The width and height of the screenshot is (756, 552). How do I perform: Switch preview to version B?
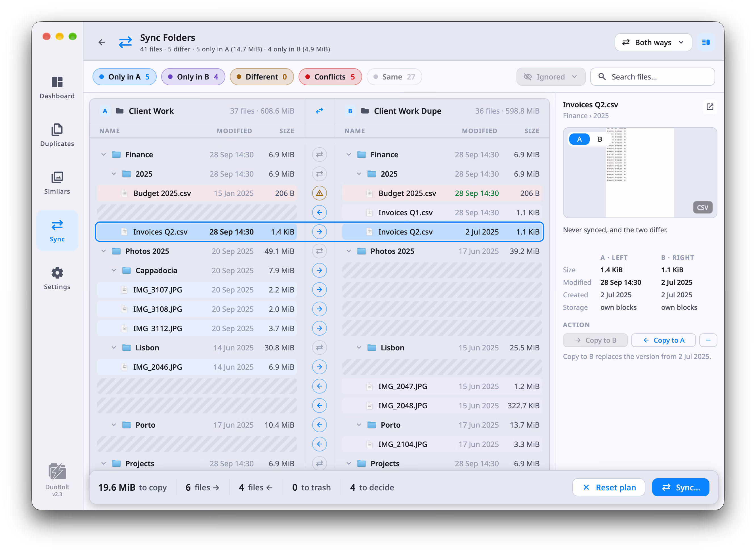(x=600, y=139)
